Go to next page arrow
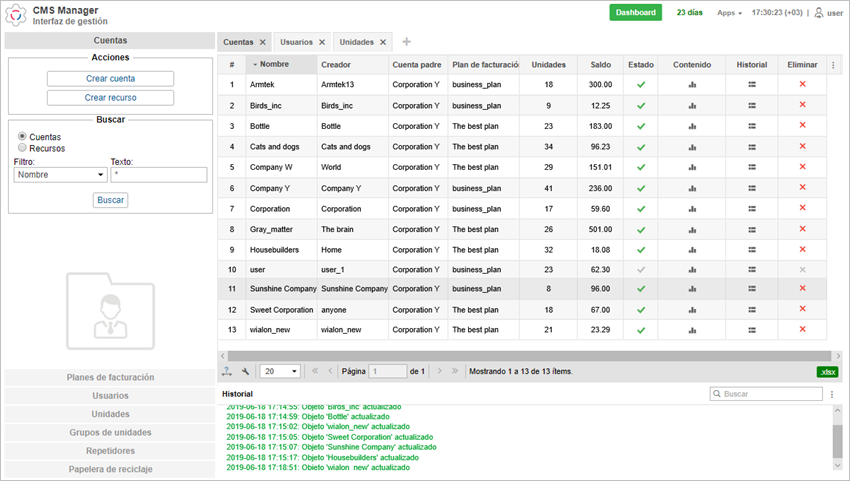The image size is (850, 481). [x=439, y=371]
